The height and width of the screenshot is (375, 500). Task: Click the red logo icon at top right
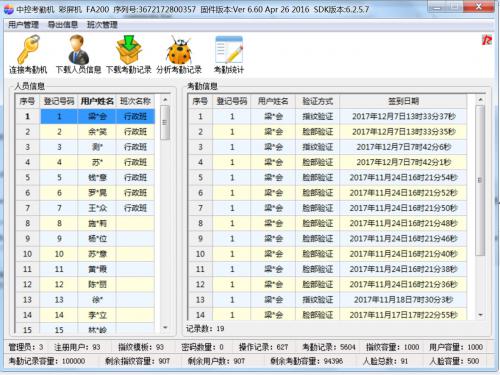(487, 40)
